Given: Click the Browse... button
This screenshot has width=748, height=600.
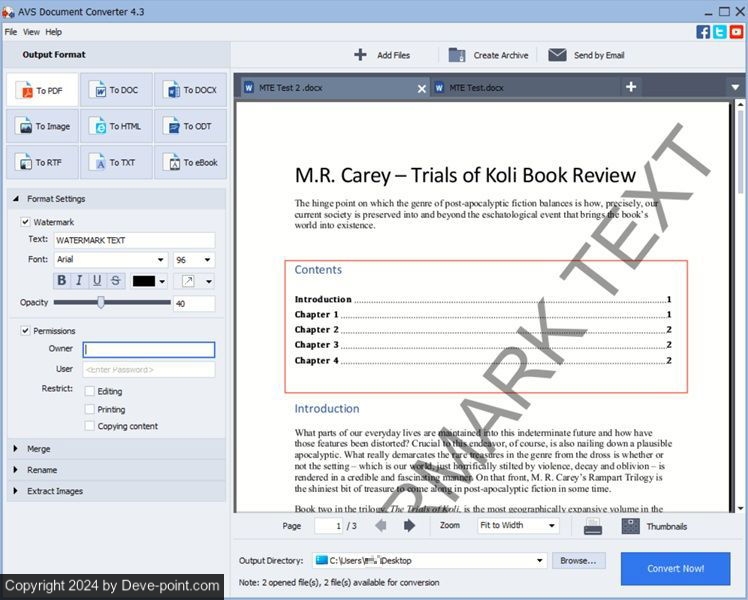Looking at the screenshot, I should pyautogui.click(x=578, y=561).
